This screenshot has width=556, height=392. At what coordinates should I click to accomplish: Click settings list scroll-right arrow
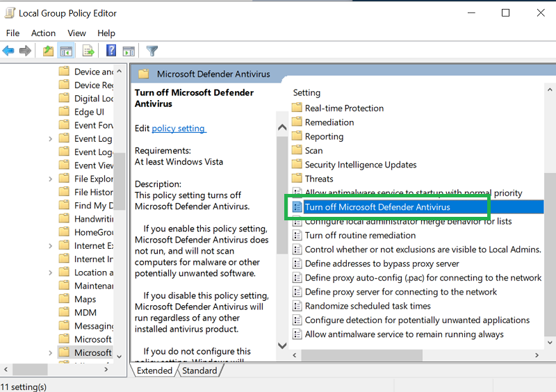537,354
